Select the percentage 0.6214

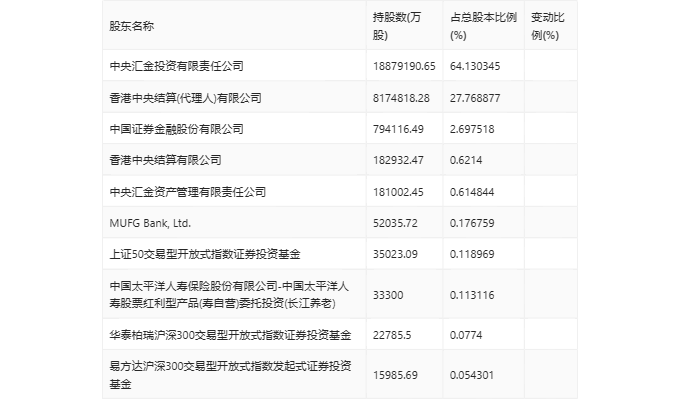click(x=466, y=160)
